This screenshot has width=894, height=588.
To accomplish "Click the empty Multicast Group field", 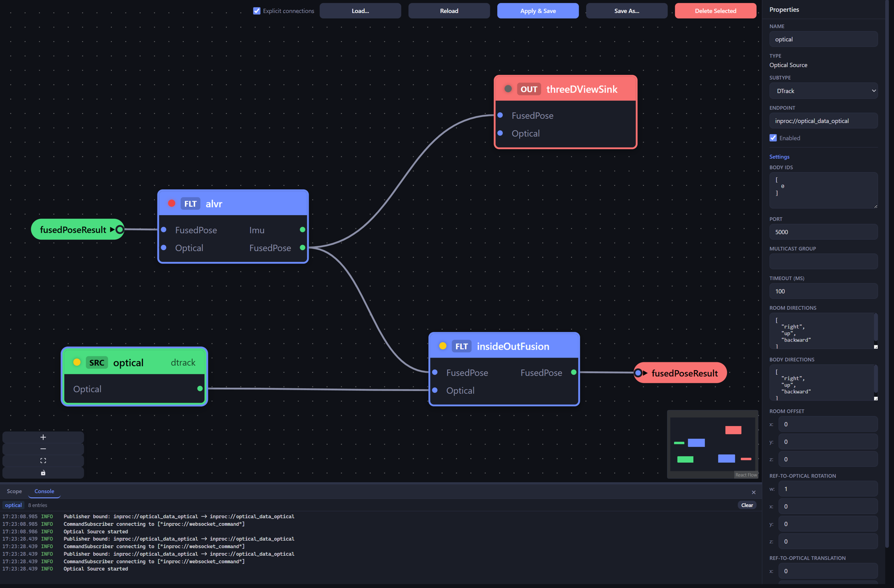I will coord(823,261).
